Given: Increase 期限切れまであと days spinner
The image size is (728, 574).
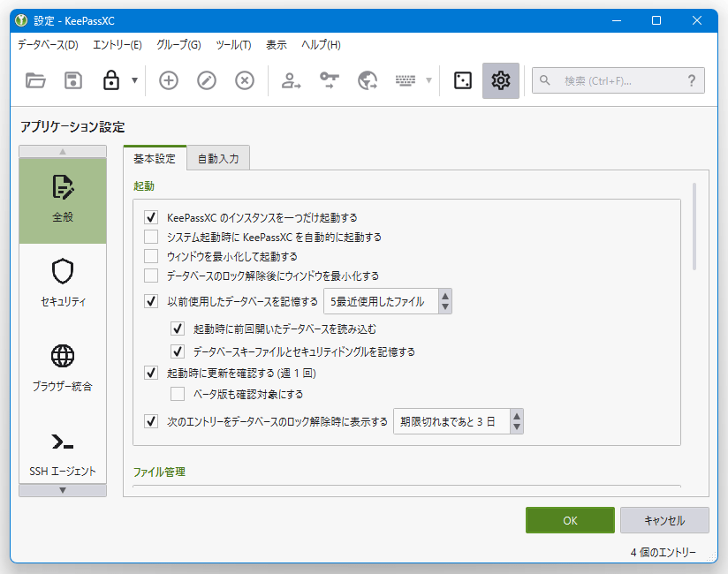Looking at the screenshot, I should click(517, 416).
